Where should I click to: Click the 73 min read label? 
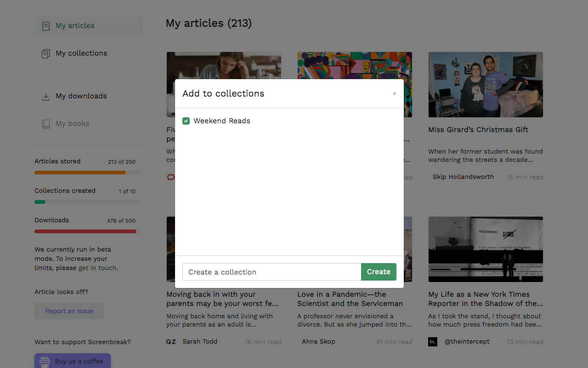(525, 342)
